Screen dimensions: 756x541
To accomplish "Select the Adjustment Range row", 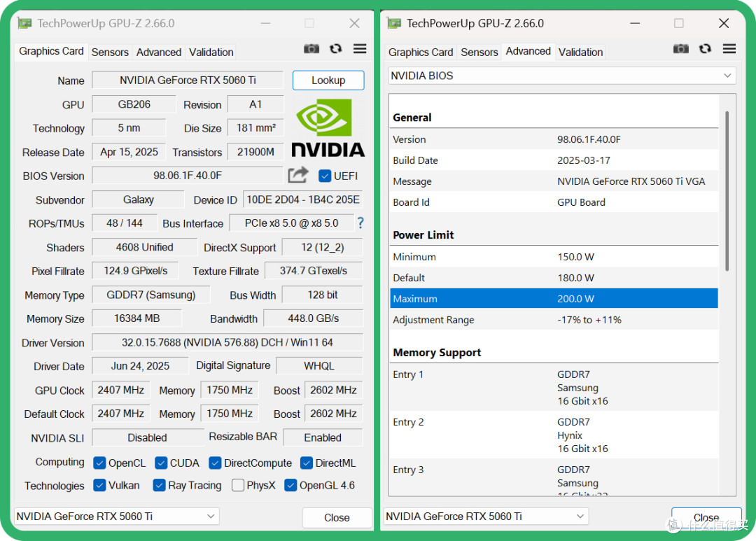I will 554,320.
